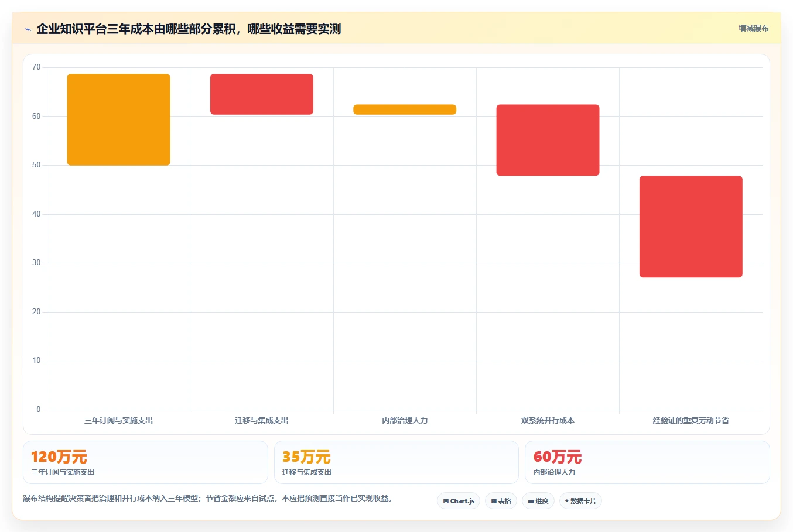Click the 增减瀑布 tag in the header
This screenshot has width=793, height=532.
753,28
